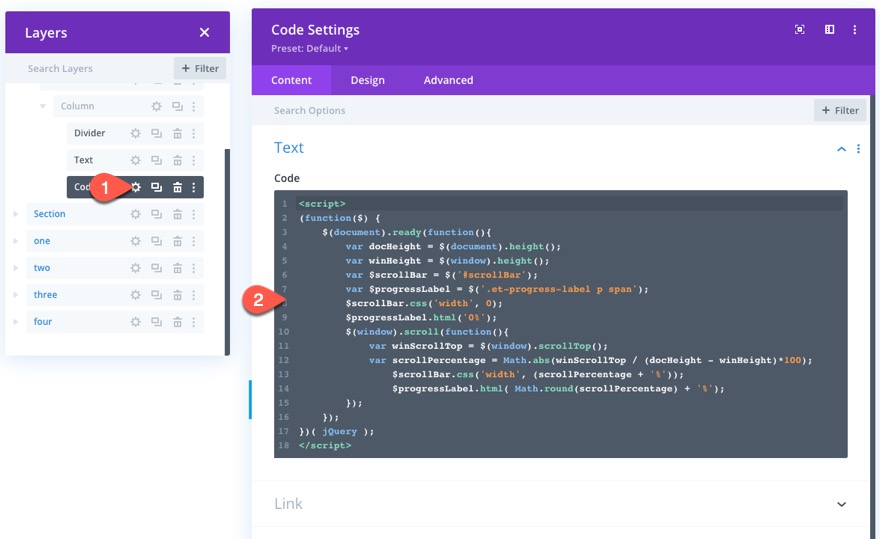Duplicate the 'one' layer
The image size is (880, 539).
[157, 241]
